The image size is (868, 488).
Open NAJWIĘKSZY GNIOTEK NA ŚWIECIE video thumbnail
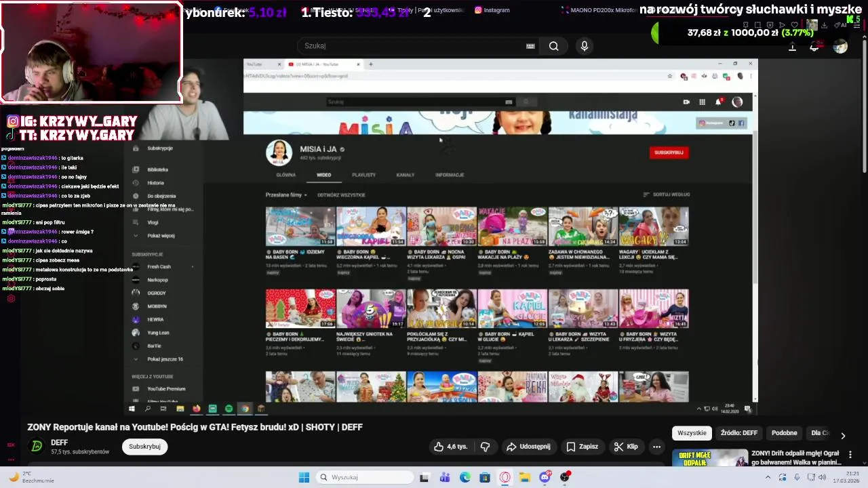click(x=371, y=308)
